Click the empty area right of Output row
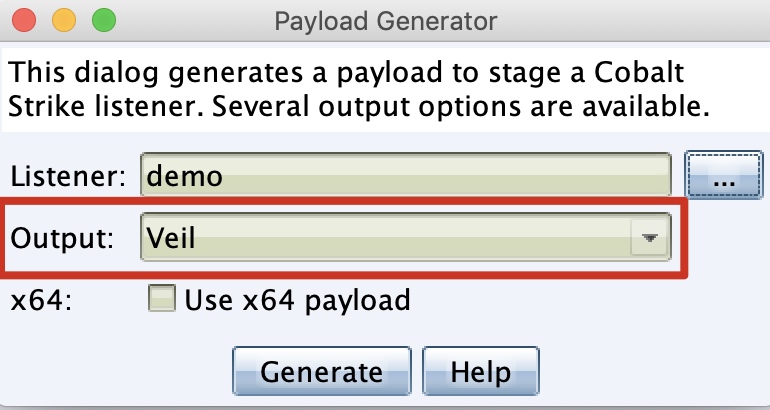This screenshot has width=770, height=410. (728, 239)
